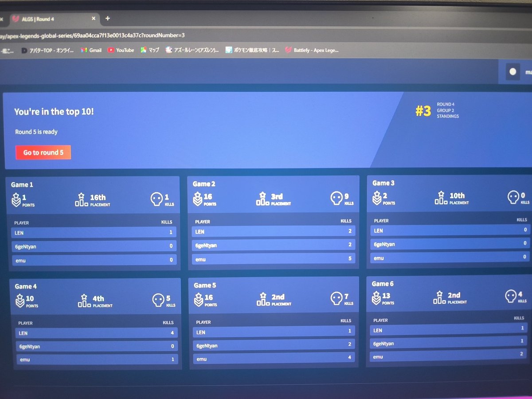The image size is (532, 399).
Task: Open a new browser tab
Action: pos(107,19)
